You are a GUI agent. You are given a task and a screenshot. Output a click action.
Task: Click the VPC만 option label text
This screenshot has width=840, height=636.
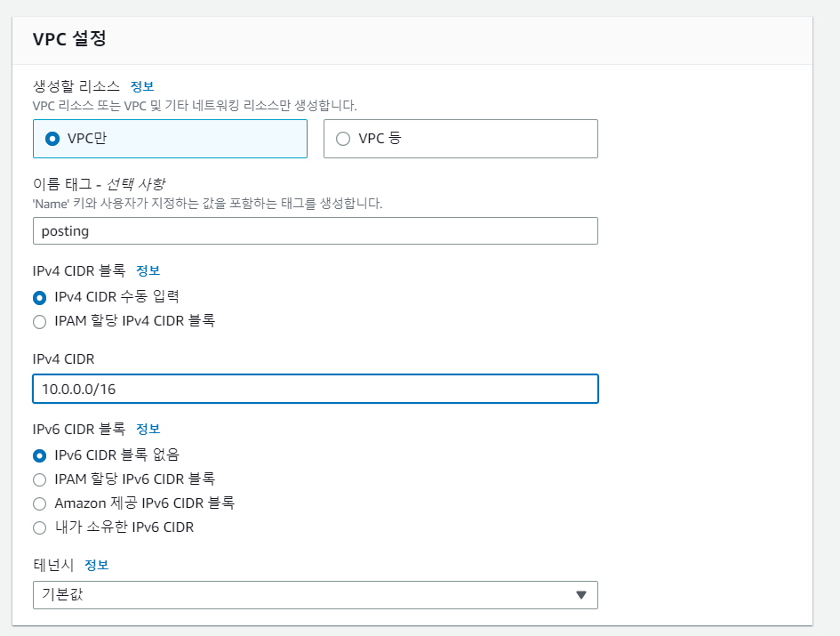87,139
